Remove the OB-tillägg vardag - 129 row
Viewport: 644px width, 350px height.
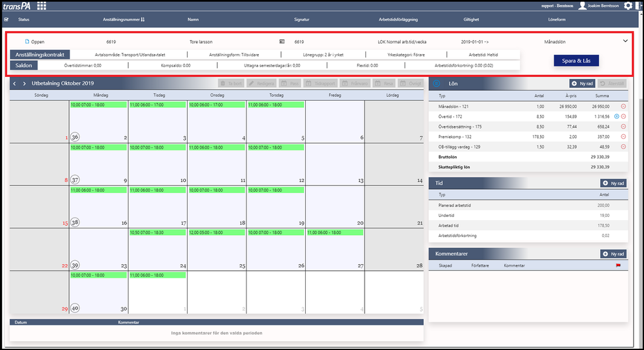[623, 147]
